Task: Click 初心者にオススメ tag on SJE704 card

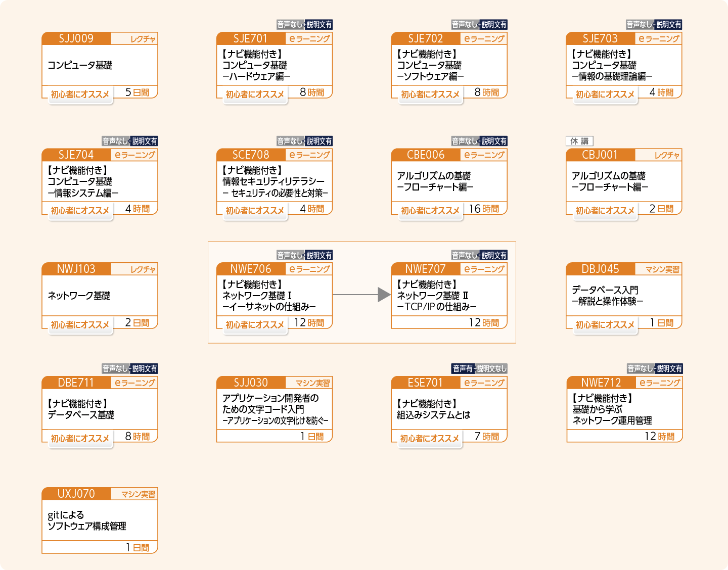Action: coord(80,211)
